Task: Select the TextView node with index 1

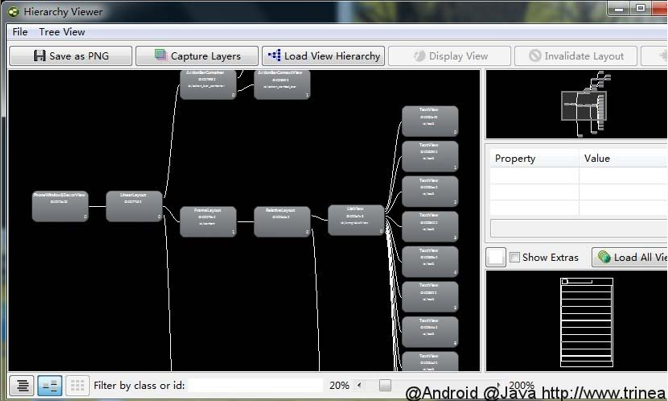Action: (x=430, y=156)
